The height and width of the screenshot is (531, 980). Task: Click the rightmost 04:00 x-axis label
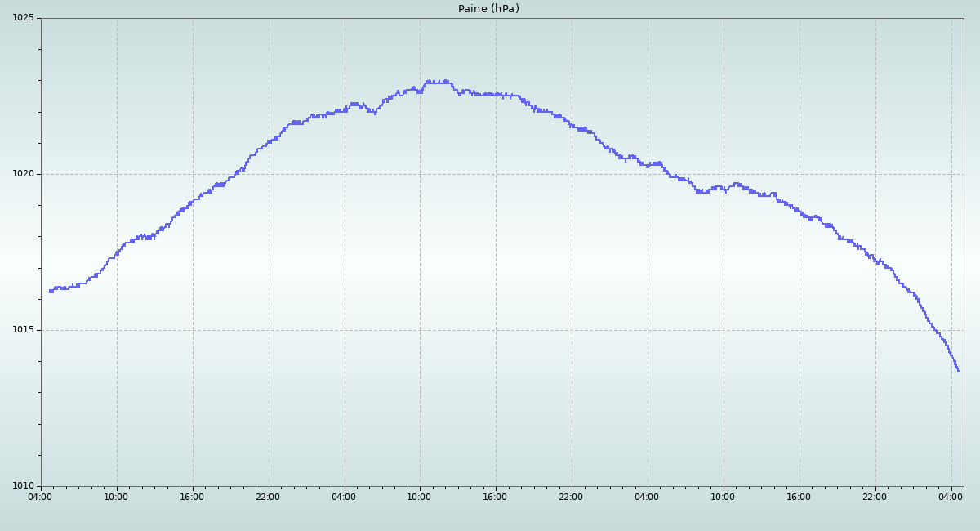point(951,496)
